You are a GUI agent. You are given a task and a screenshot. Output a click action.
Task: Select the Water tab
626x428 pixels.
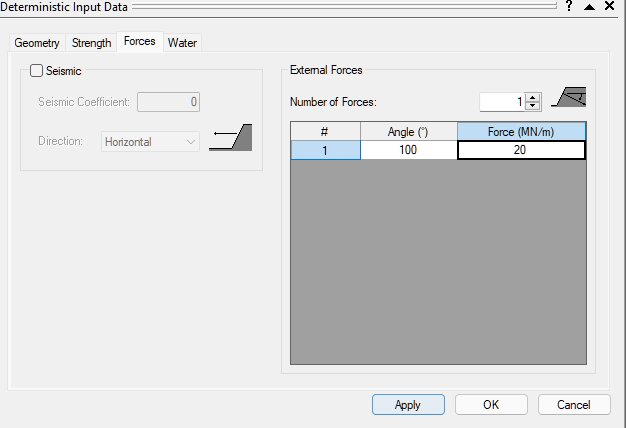coord(182,43)
